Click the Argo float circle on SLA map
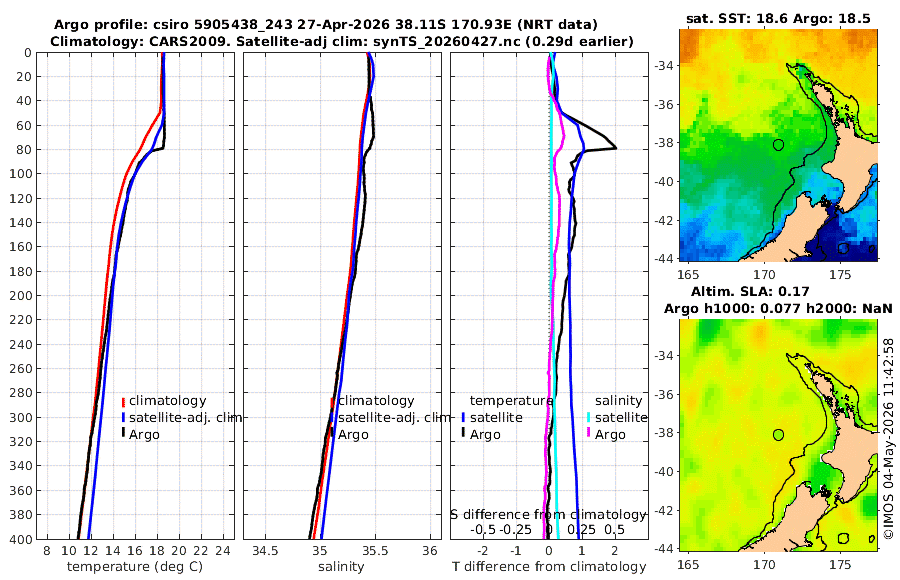The width and height of the screenshot is (900, 580). click(x=778, y=435)
